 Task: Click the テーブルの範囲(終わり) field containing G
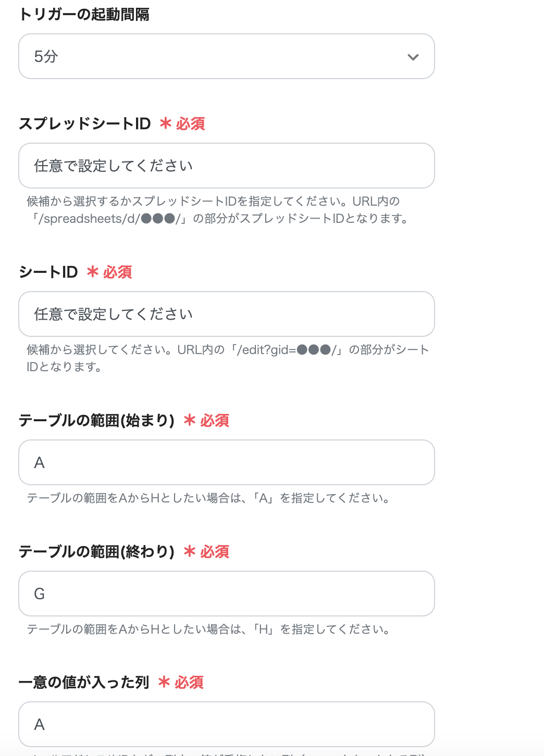tap(227, 594)
